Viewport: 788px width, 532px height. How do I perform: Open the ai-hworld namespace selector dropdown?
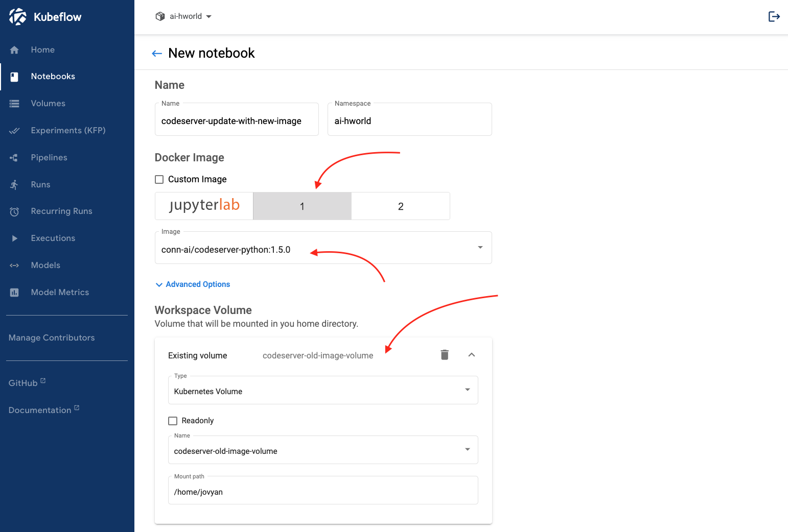coord(183,16)
